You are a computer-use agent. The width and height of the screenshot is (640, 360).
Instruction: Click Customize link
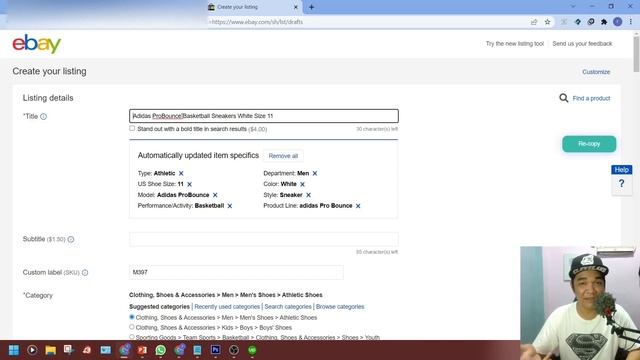596,72
